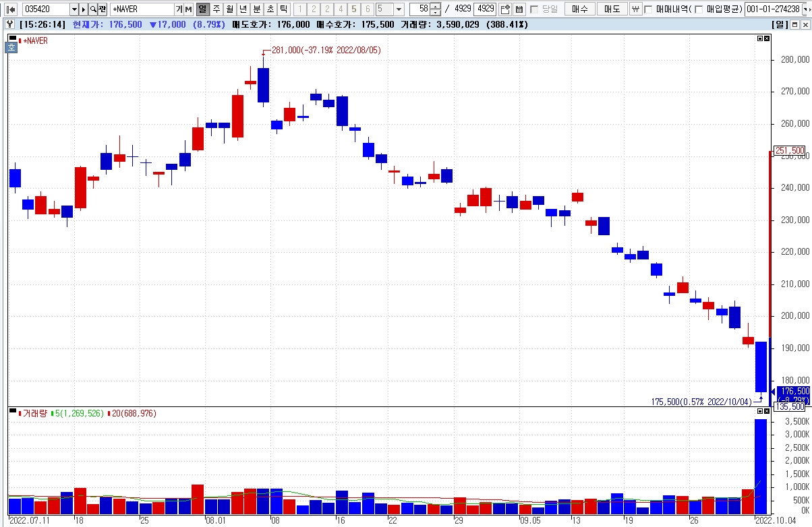Image resolution: width=812 pixels, height=527 pixels.
Task: Select the 월 monthly chart period
Action: 230,9
